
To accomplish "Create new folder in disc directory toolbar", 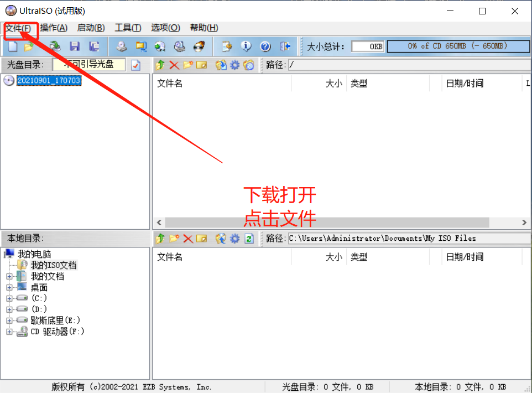I will [x=187, y=65].
